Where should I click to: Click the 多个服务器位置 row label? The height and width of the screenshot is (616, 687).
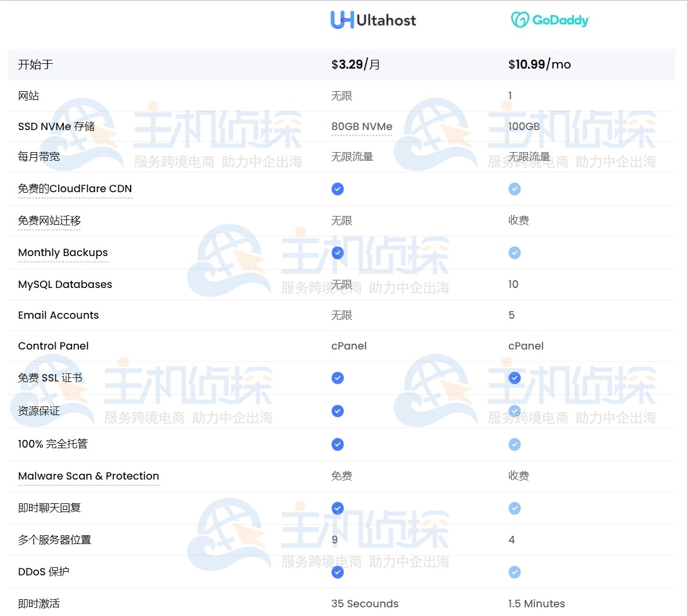tap(55, 540)
